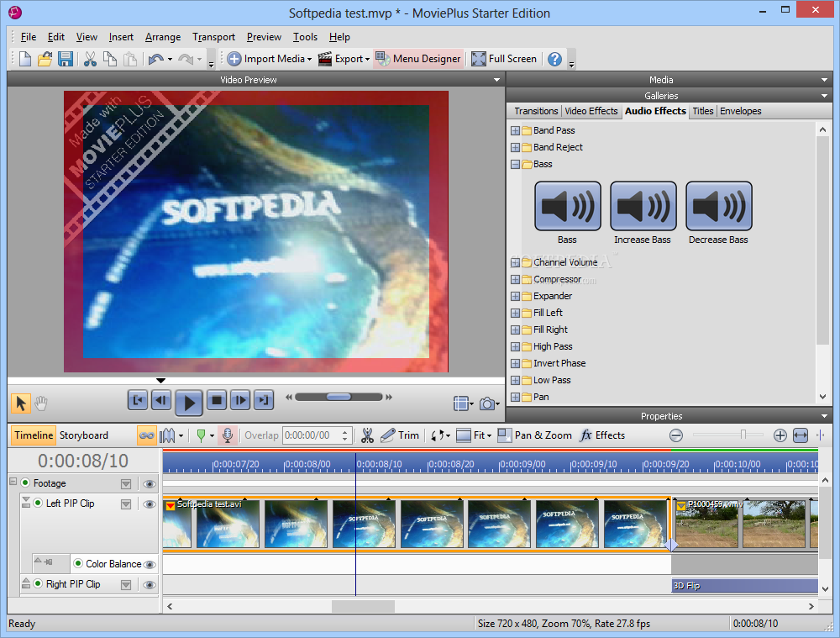Screen dimensions: 840x638
Task: Expand the Band Reject folder
Action: [x=516, y=147]
